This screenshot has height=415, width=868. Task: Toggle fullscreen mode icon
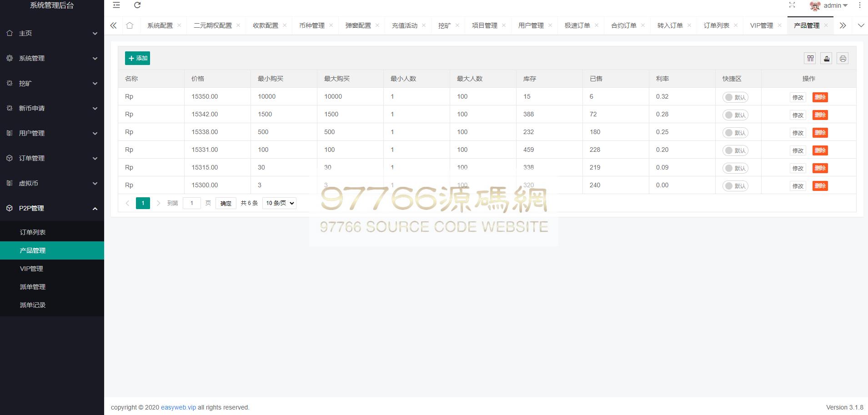[792, 5]
